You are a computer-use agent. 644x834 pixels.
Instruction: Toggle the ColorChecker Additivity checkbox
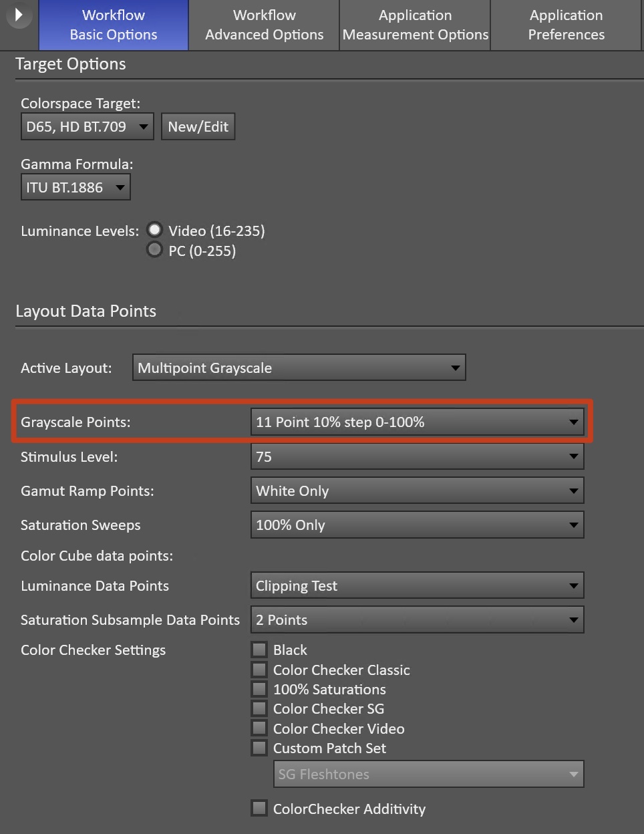point(259,809)
